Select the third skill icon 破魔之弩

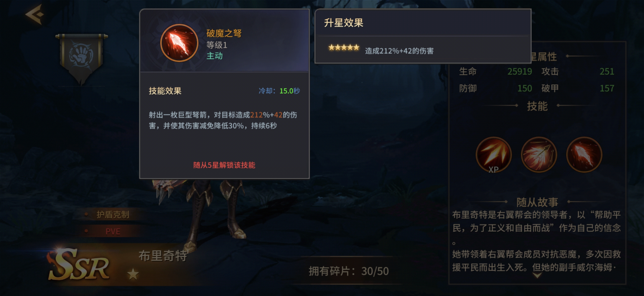[584, 155]
